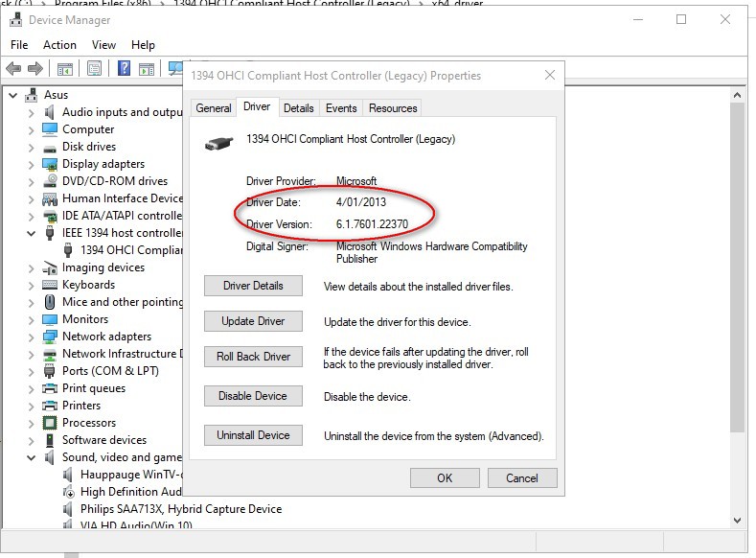Select the Asus computer root icon
This screenshot has height=558, width=756.
(x=32, y=95)
